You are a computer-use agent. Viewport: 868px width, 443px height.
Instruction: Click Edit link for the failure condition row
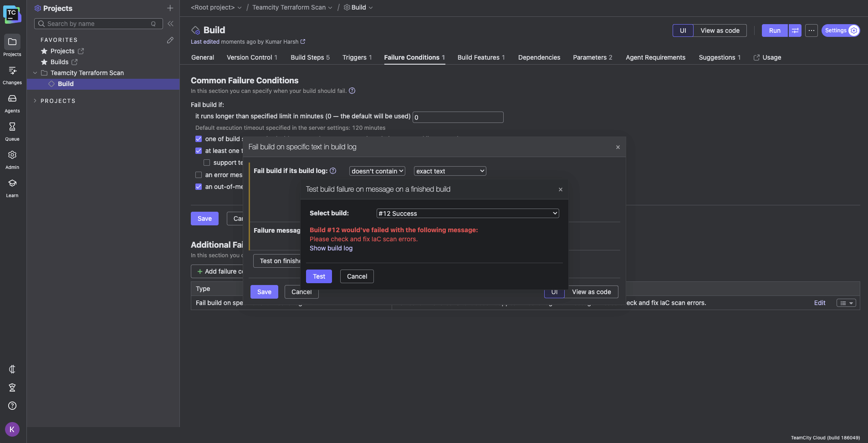coord(820,303)
